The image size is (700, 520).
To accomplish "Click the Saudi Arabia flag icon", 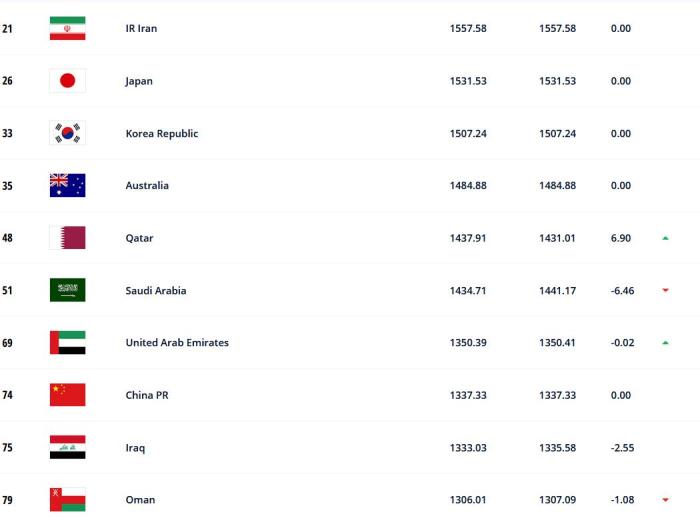I will 67,290.
